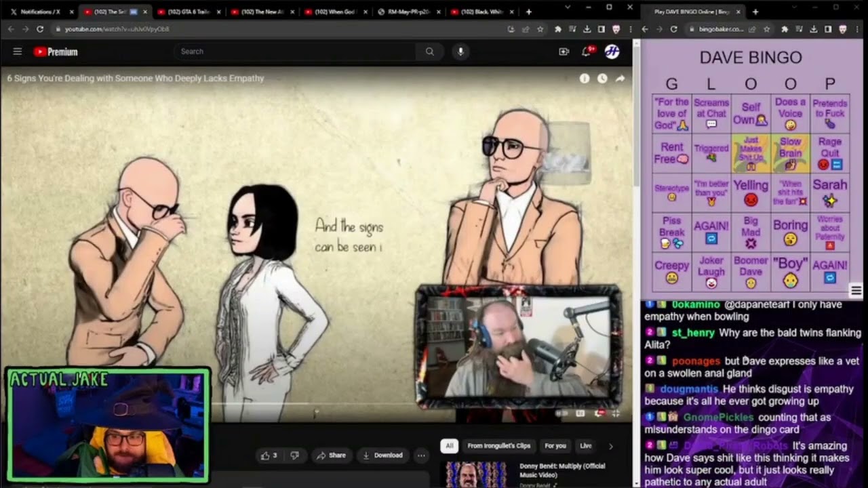Click the video progress bar
The height and width of the screenshot is (488, 868).
point(315,404)
